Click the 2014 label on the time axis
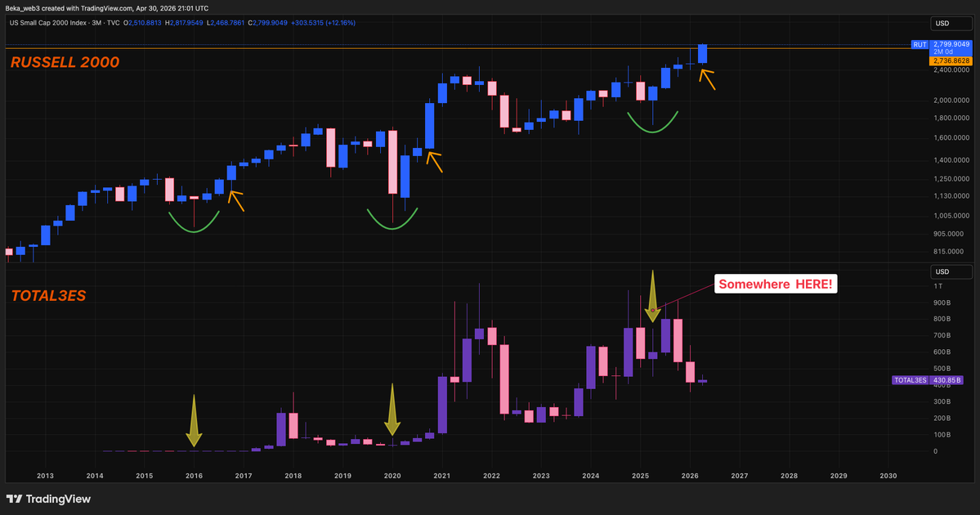Screen dimensions: 980x515 95,476
